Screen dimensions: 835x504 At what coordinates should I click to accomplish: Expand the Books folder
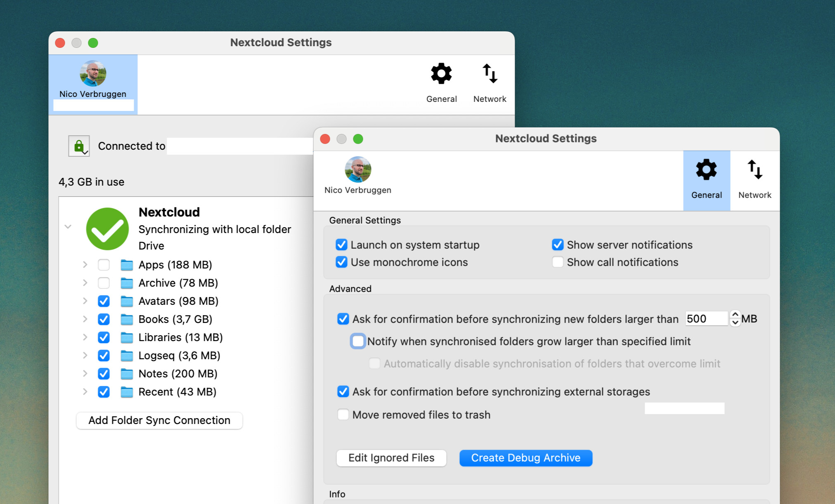click(x=85, y=319)
